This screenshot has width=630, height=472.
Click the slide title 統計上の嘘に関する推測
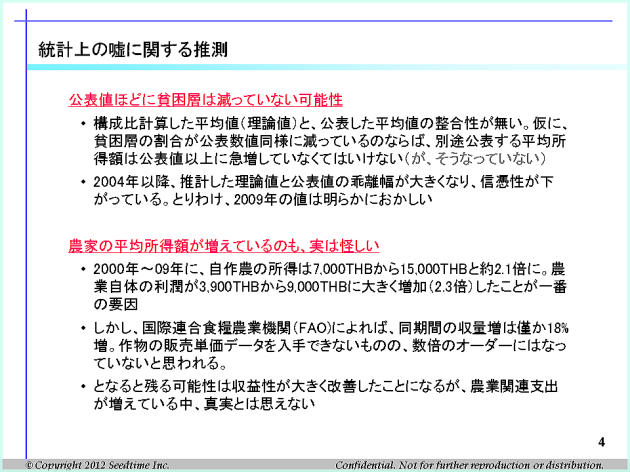pos(133,50)
